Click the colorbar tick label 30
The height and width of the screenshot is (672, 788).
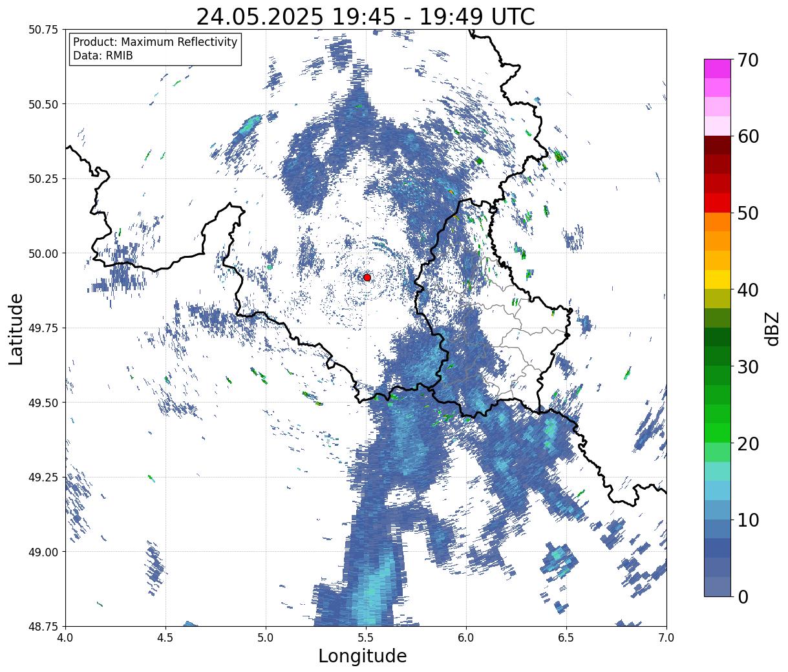pos(748,366)
